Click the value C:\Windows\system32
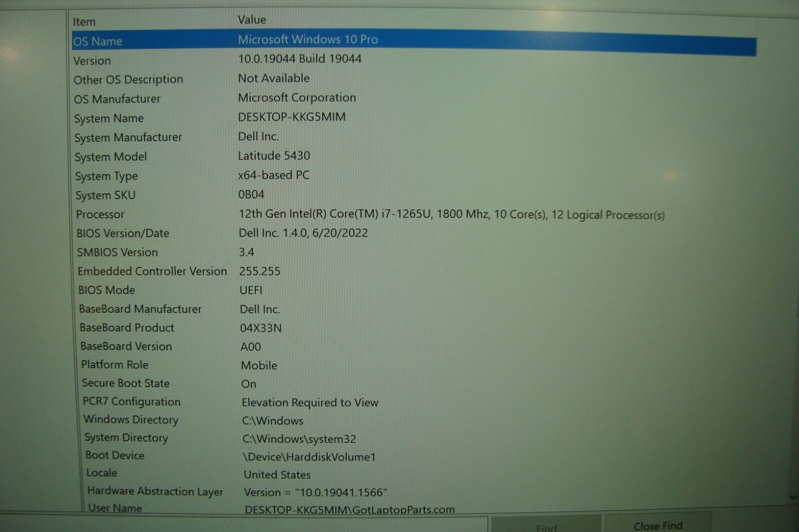This screenshot has width=799, height=532. point(299,439)
